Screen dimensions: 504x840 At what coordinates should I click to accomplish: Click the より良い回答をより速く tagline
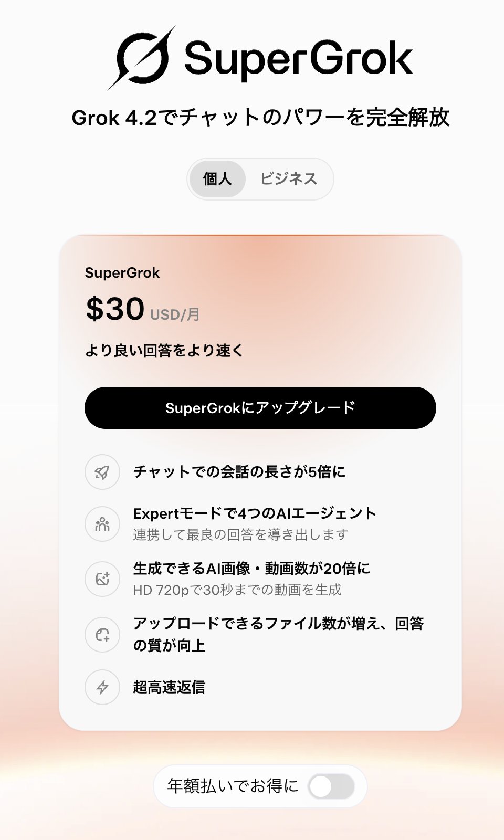coord(164,350)
